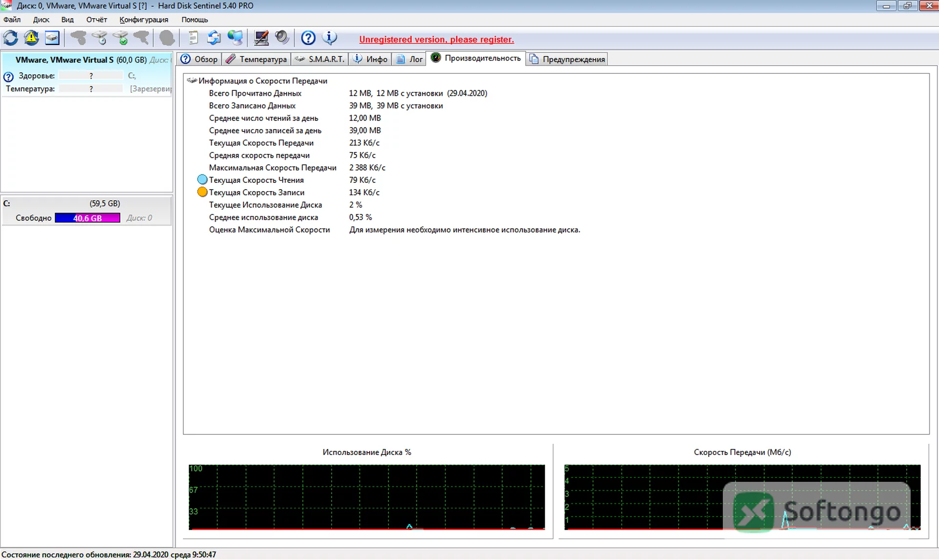Click the send email report icon
Image resolution: width=939 pixels, height=560 pixels.
click(x=214, y=38)
